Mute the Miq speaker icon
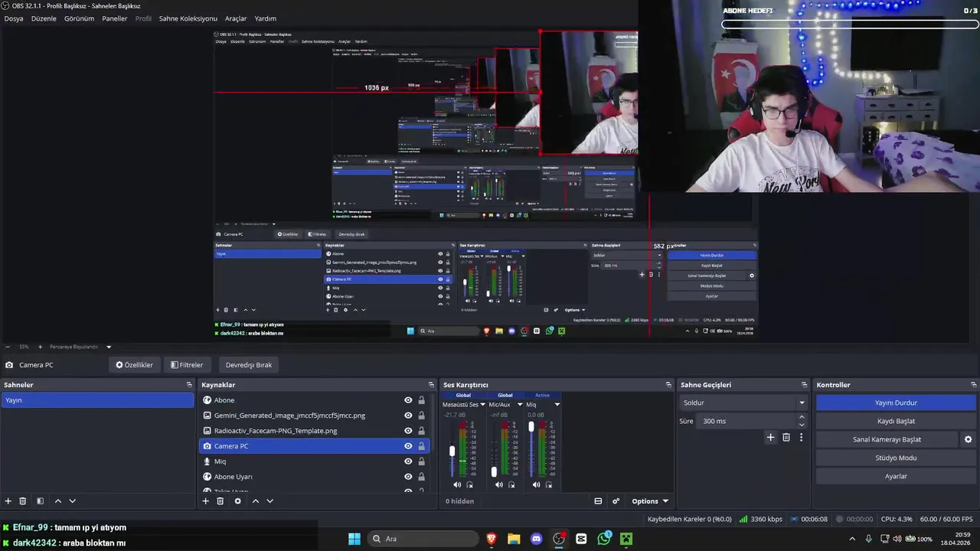The width and height of the screenshot is (980, 551). click(536, 484)
